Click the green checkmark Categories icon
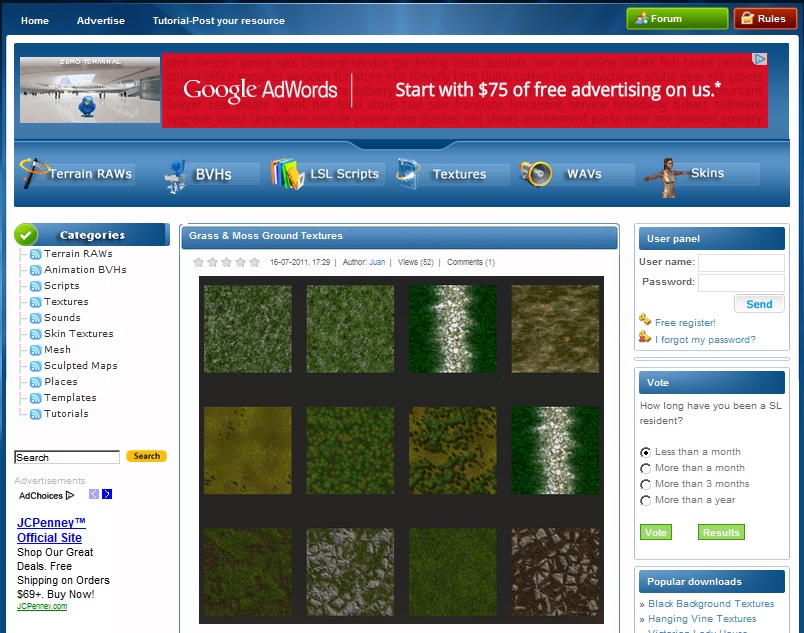 pyautogui.click(x=26, y=235)
